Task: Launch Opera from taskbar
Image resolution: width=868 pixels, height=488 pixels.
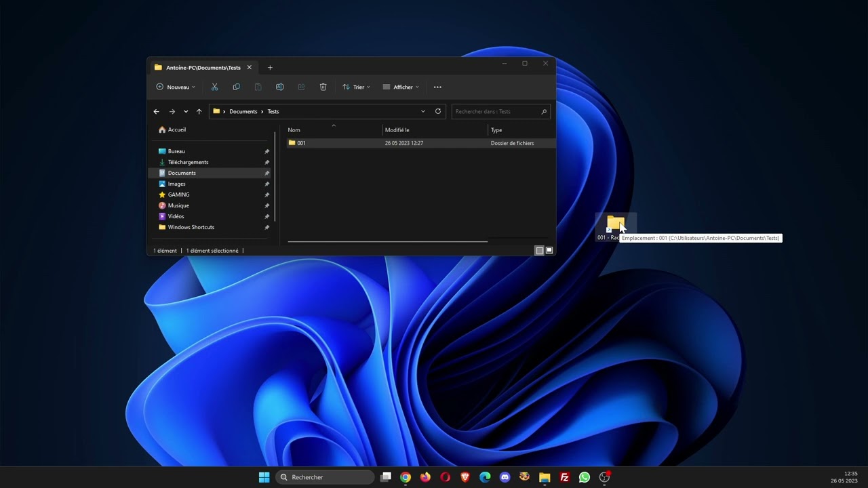Action: pyautogui.click(x=445, y=477)
